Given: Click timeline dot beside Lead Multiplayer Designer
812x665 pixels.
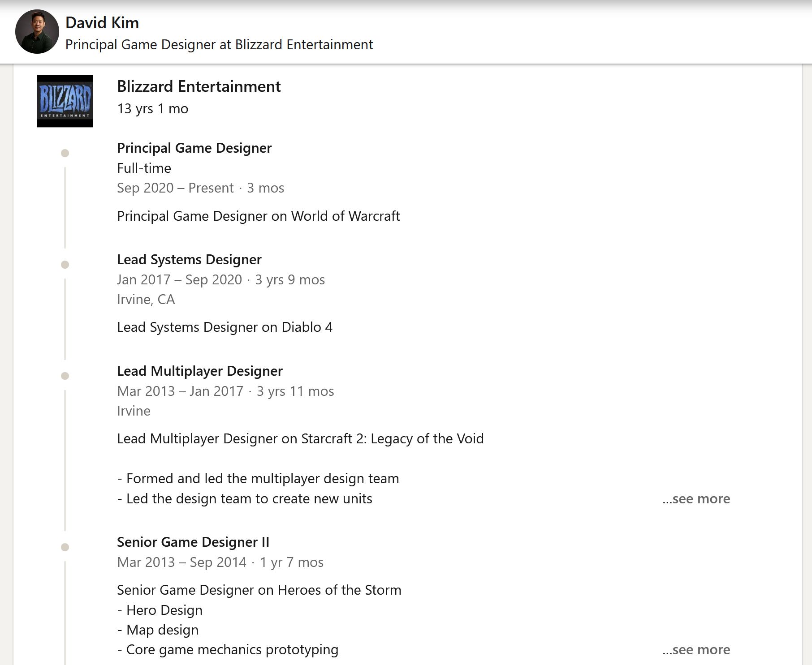Looking at the screenshot, I should pos(65,376).
